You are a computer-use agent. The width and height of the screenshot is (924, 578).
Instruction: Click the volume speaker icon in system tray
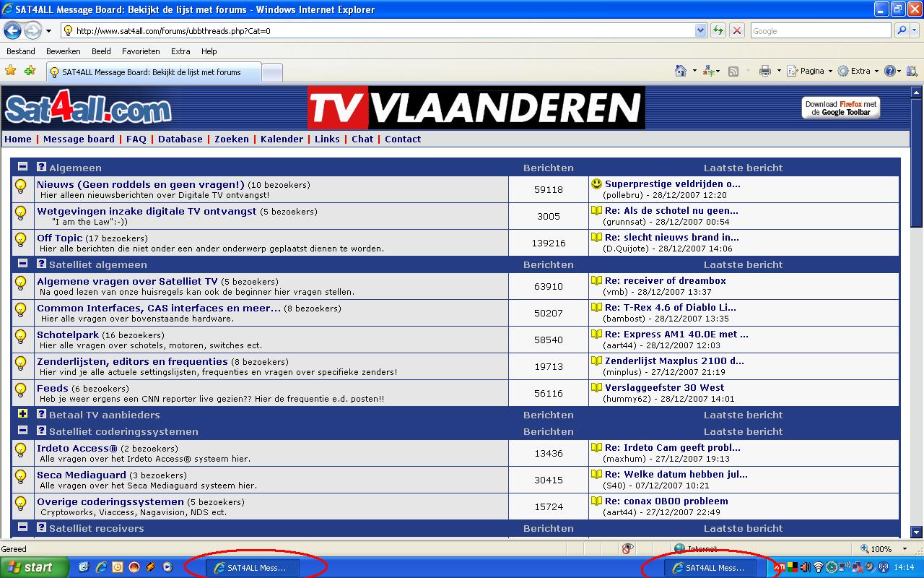(805, 568)
